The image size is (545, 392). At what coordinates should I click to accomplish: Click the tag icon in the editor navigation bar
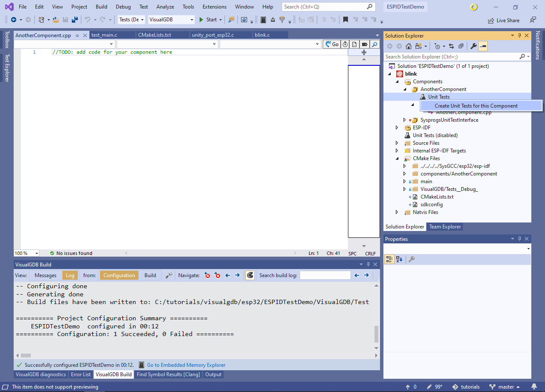pos(365,44)
